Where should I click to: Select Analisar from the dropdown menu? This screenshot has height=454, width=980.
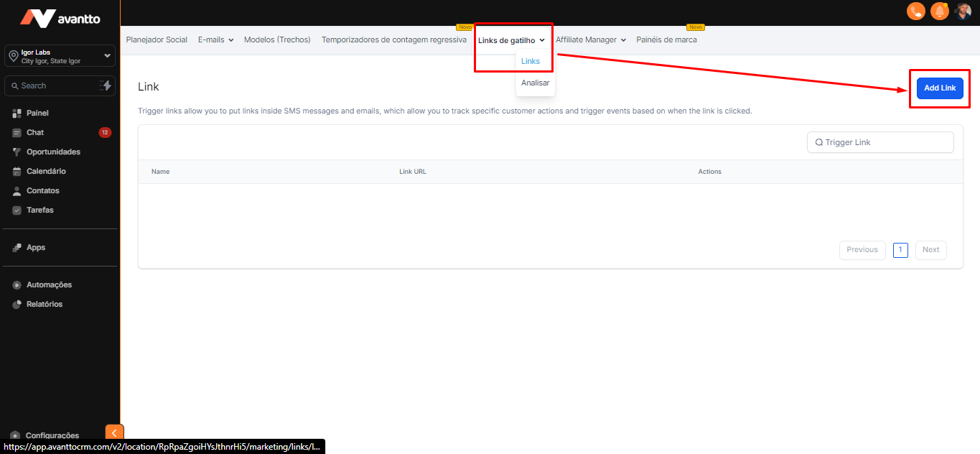tap(535, 83)
